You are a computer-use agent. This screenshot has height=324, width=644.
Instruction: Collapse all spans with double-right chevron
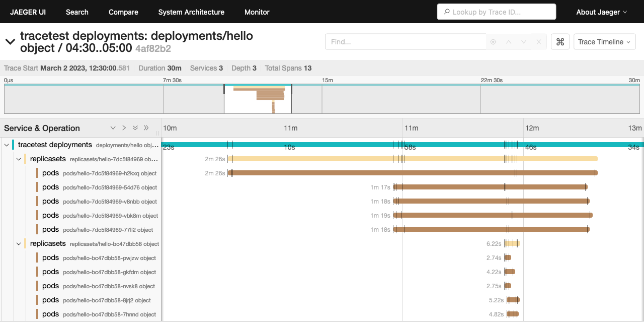146,128
